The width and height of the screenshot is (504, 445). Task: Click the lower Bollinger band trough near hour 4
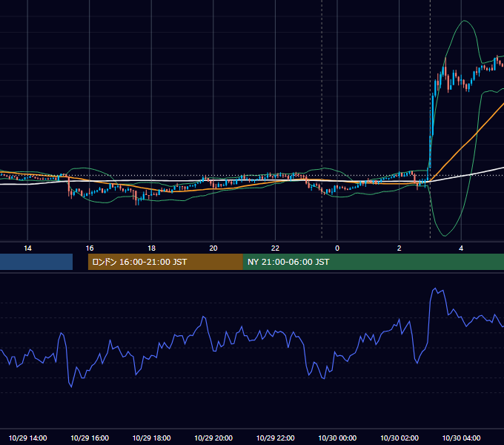[445, 236]
